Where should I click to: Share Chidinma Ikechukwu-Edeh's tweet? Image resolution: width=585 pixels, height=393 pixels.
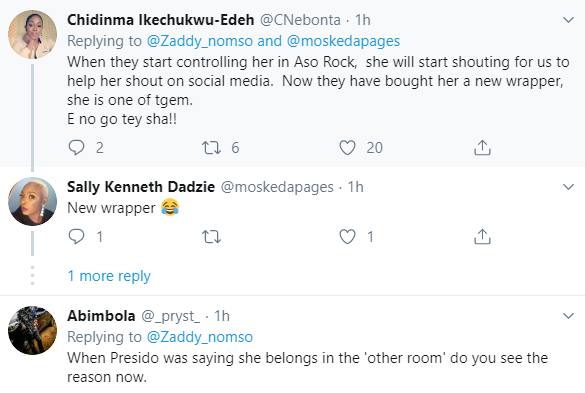[482, 147]
